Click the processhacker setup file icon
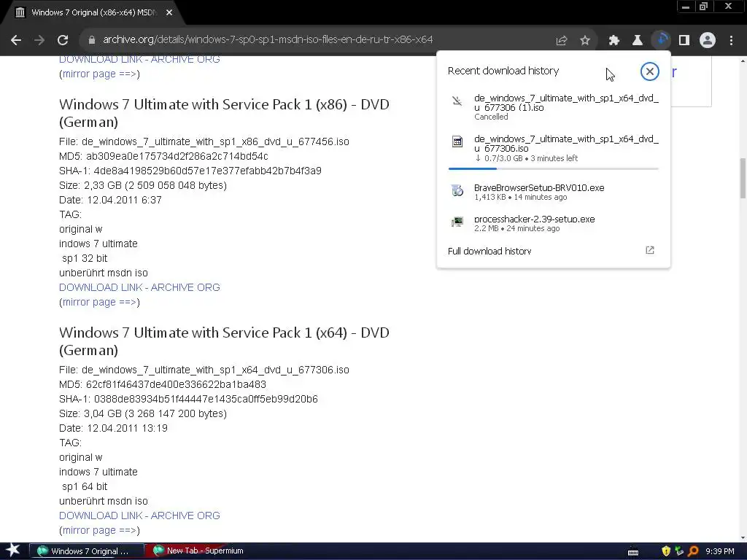747x560 pixels. pos(457,222)
